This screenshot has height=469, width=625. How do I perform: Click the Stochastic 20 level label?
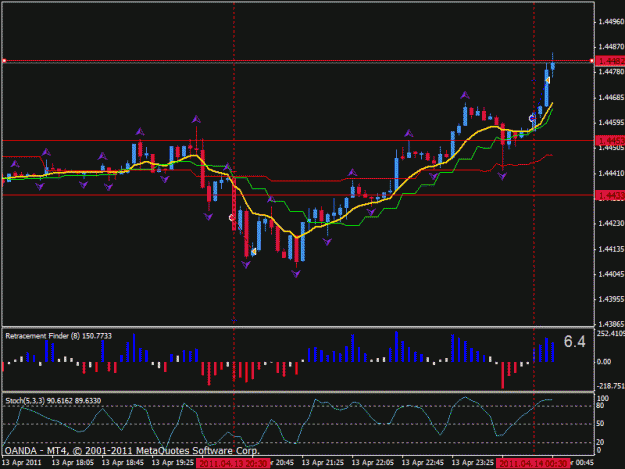(600, 442)
